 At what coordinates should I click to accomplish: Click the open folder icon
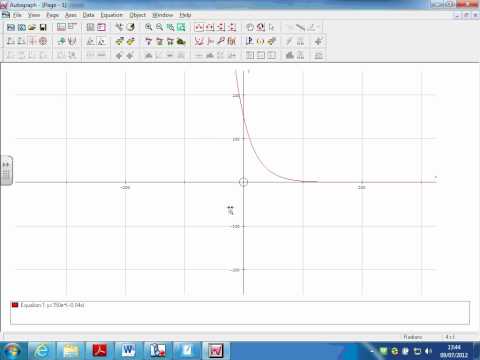[32, 27]
